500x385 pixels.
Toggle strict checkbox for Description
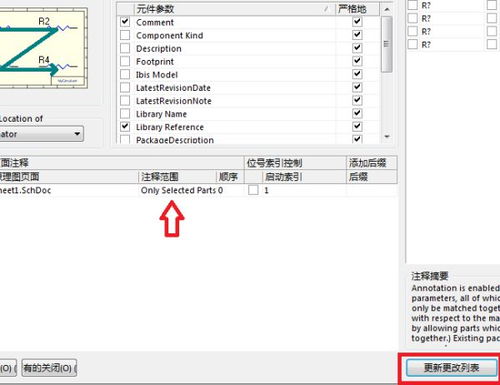tap(357, 48)
